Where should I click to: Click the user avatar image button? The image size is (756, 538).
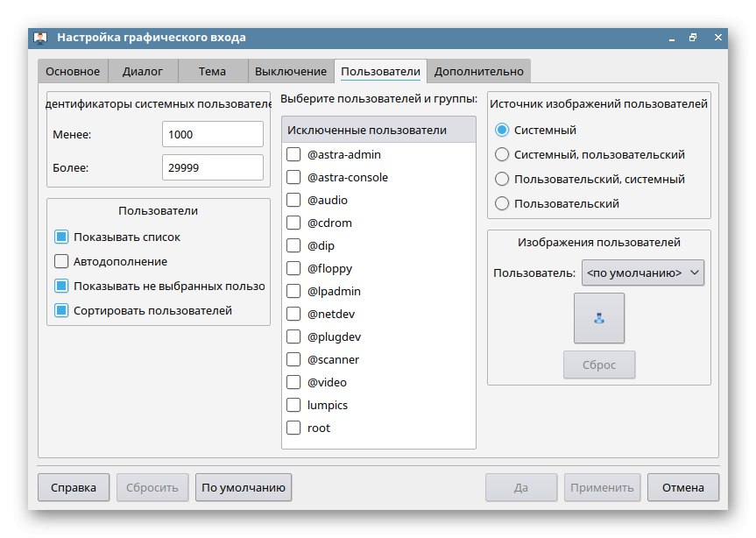coord(599,318)
